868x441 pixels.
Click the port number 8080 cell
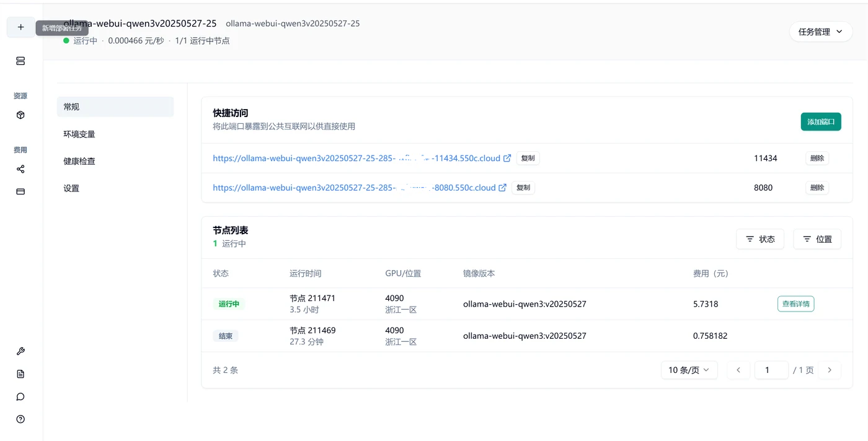[x=763, y=188]
